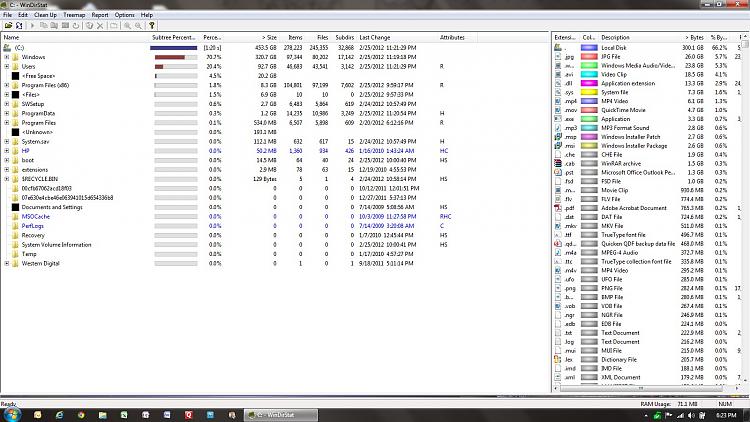This screenshot has width=750, height=422.
Task: Click the Zoom Out magnifier icon
Action: point(138,25)
